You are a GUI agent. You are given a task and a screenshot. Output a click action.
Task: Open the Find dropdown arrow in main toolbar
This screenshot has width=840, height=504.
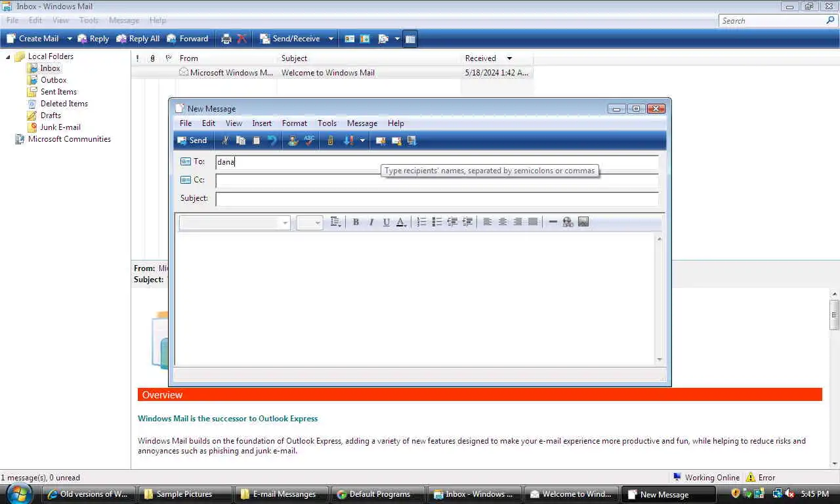(x=397, y=39)
